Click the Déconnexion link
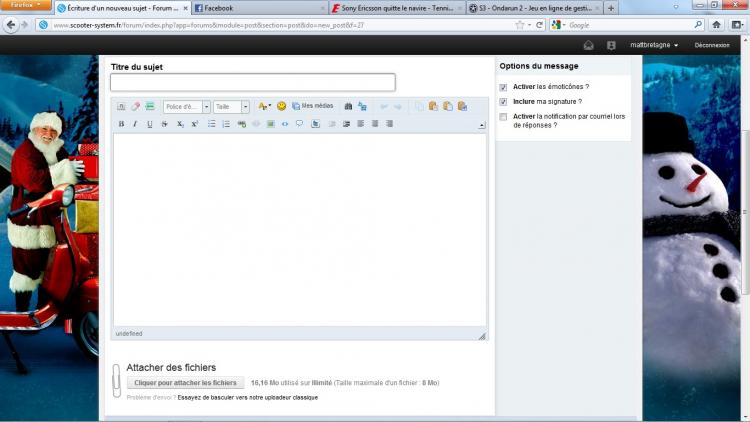750x422 pixels. coord(712,45)
